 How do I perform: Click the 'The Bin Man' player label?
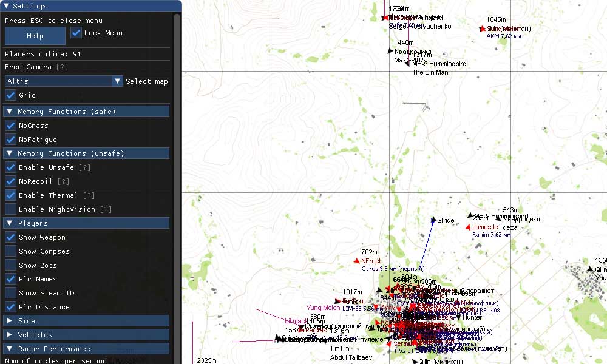430,72
